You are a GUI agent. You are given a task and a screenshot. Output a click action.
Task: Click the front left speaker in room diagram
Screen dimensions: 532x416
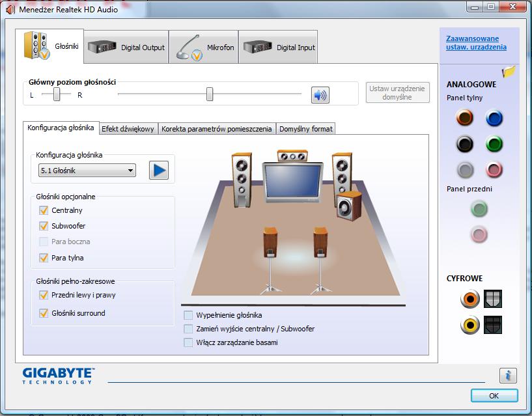pyautogui.click(x=242, y=180)
